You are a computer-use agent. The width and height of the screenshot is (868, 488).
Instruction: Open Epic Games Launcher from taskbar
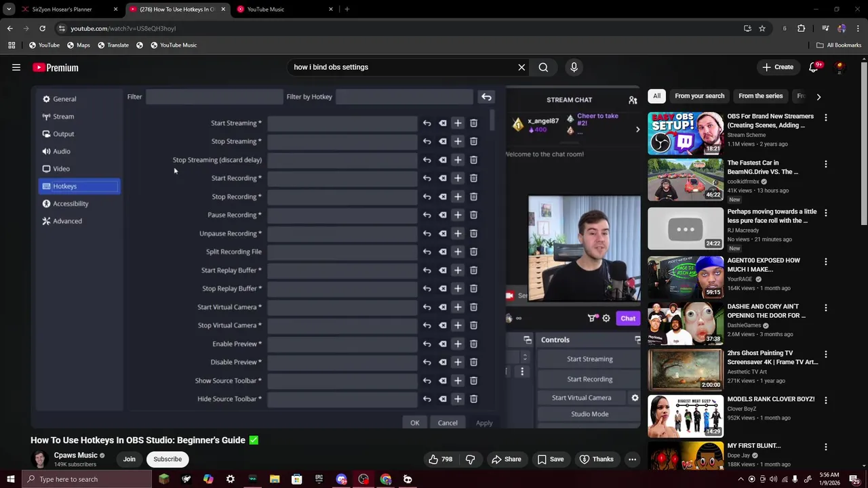coord(319,479)
